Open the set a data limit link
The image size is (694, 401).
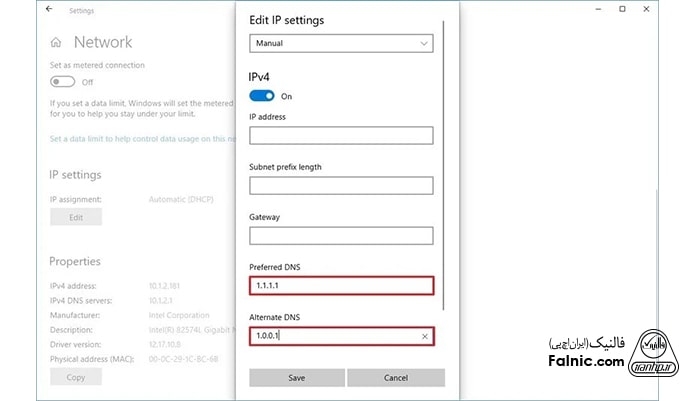(142, 139)
